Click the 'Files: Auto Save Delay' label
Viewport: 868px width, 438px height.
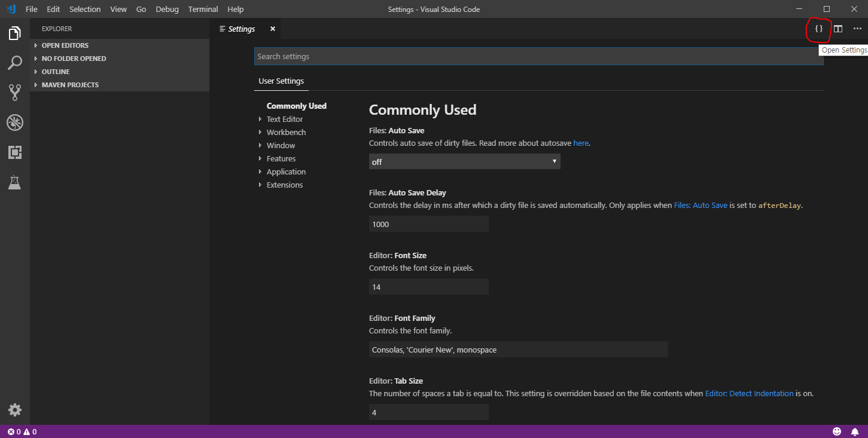(x=407, y=193)
